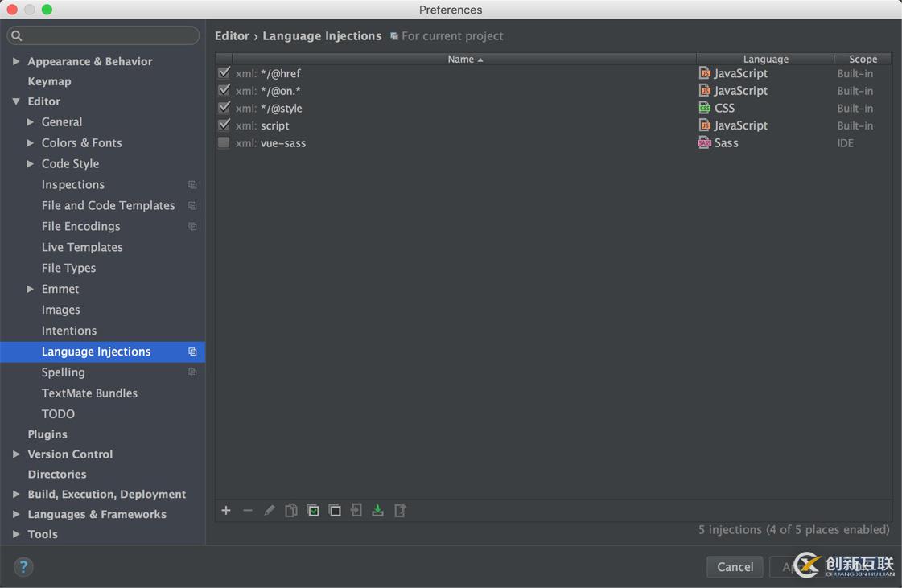Enable the xml: vue-sass injection
Image resolution: width=902 pixels, height=588 pixels.
point(224,142)
